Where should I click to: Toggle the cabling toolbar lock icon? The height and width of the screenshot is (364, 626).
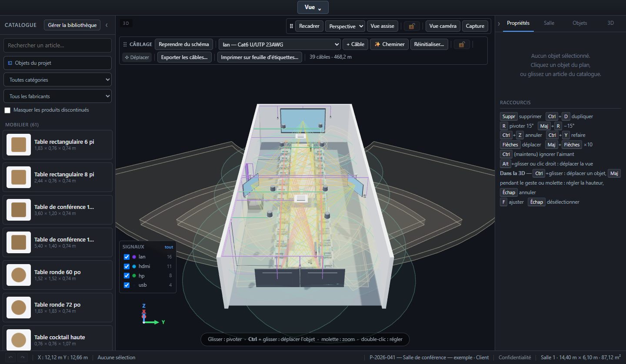click(462, 44)
